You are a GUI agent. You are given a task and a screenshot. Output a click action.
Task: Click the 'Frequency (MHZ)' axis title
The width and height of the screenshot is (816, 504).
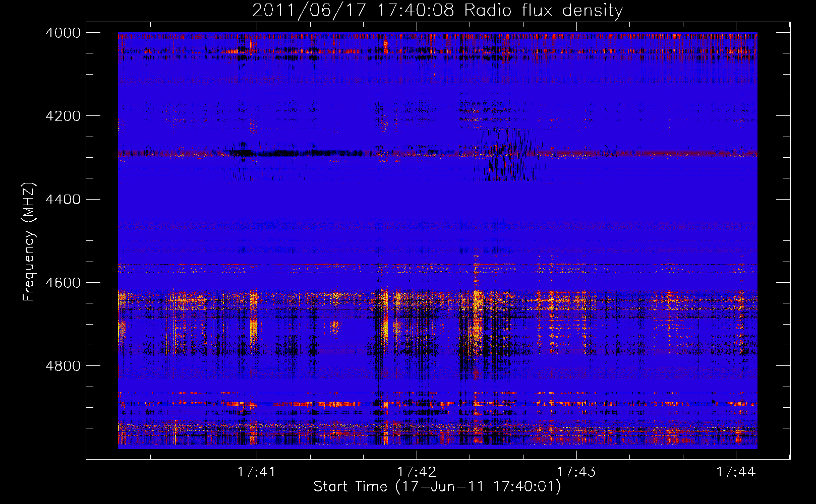click(29, 242)
